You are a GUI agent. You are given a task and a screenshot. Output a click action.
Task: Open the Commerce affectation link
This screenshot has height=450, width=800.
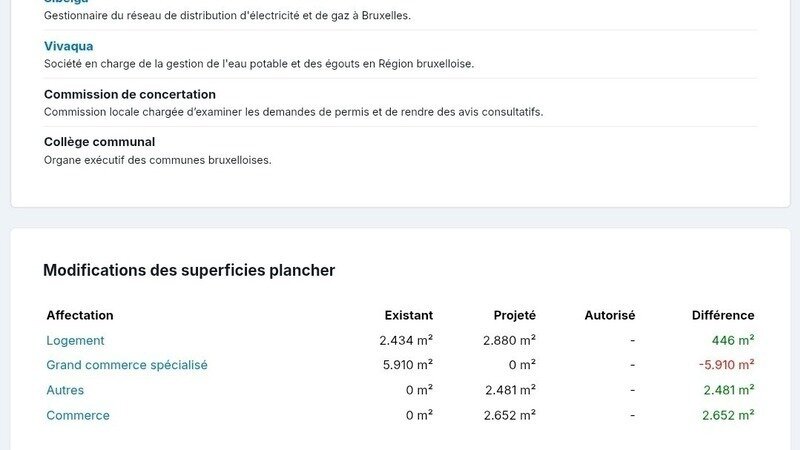click(78, 415)
